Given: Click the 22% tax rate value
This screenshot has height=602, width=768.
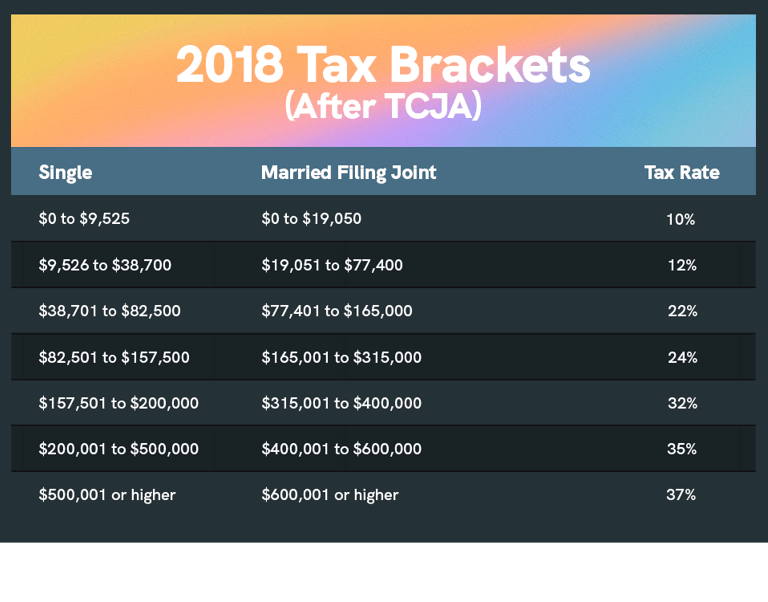Looking at the screenshot, I should 682,311.
